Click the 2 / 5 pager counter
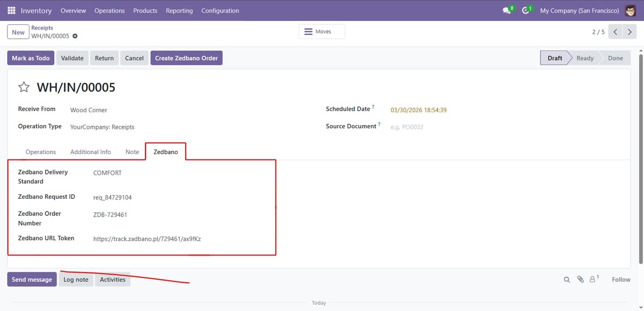This screenshot has width=644, height=311. coord(598,32)
